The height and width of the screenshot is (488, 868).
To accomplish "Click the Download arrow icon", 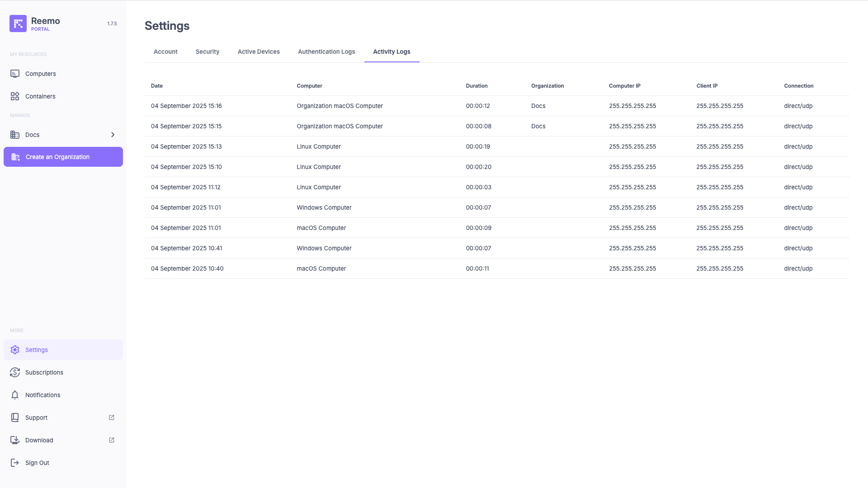I will click(15, 440).
